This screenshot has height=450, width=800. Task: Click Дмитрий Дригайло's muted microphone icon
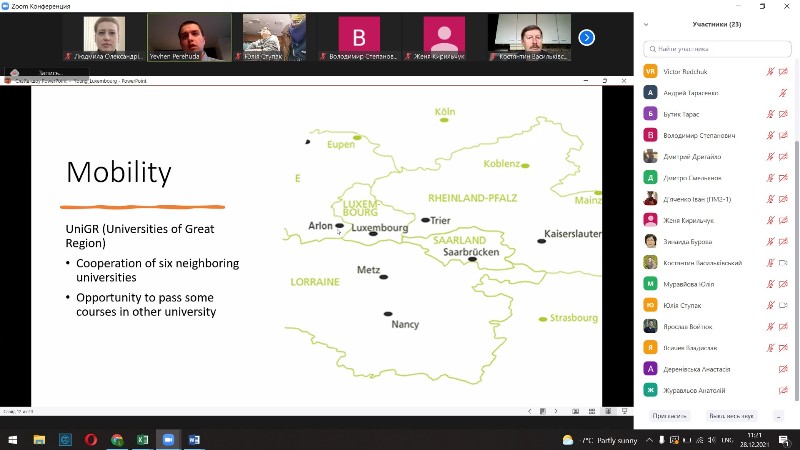[x=770, y=157]
